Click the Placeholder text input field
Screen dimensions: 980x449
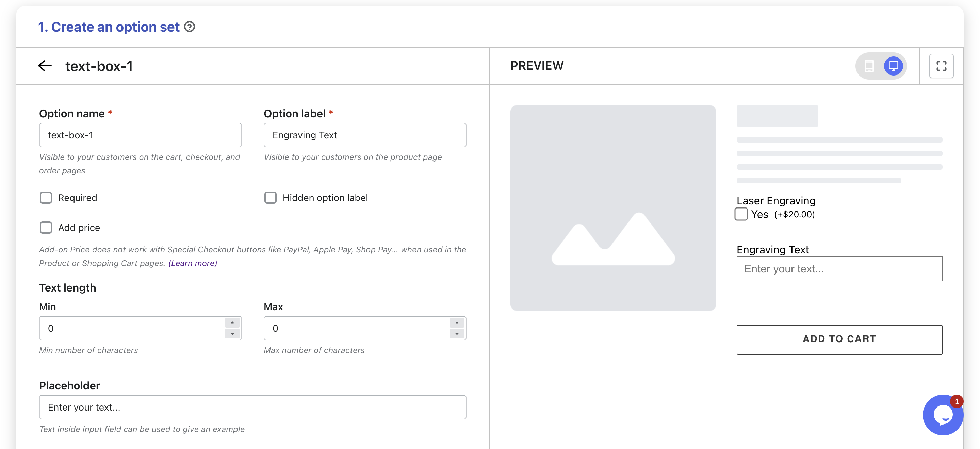coord(252,407)
